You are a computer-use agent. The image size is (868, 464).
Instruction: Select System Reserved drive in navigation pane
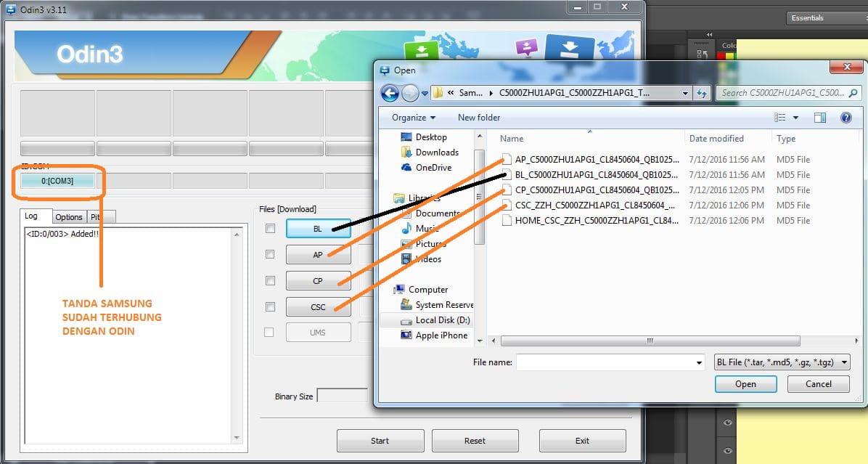437,305
